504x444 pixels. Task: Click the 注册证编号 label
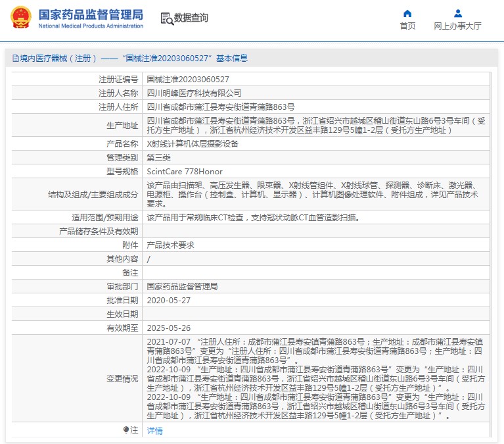tap(118, 79)
